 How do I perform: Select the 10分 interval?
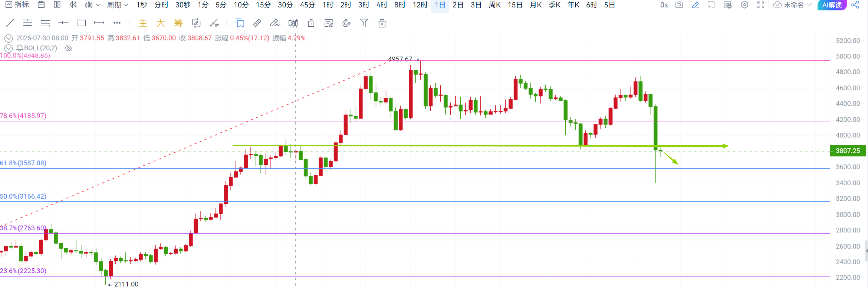[x=241, y=5]
